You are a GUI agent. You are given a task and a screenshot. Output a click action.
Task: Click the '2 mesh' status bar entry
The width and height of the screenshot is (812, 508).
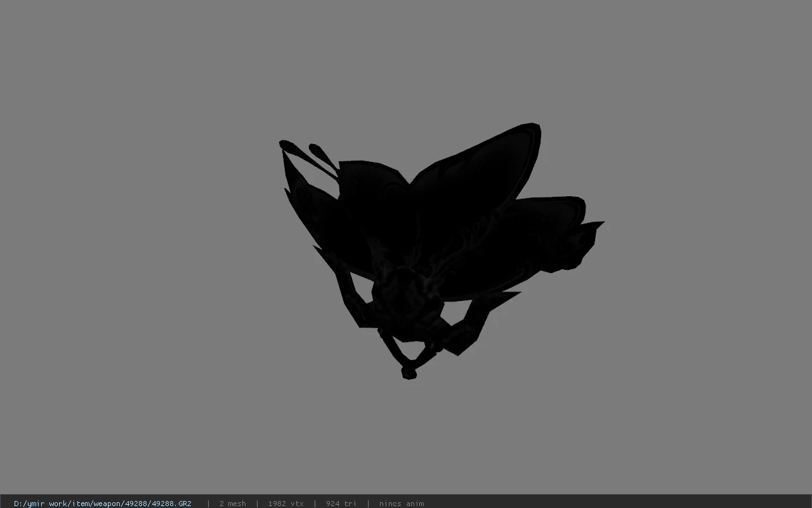pos(233,504)
